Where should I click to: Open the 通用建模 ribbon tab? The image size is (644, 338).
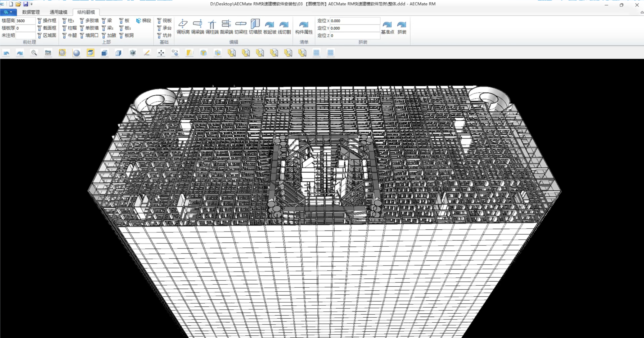point(58,12)
